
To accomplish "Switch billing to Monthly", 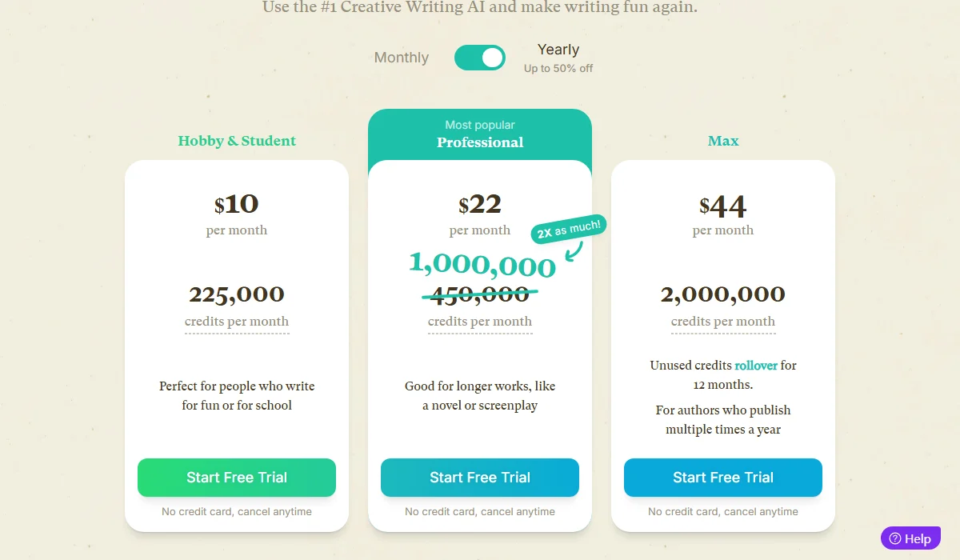I will [x=400, y=58].
